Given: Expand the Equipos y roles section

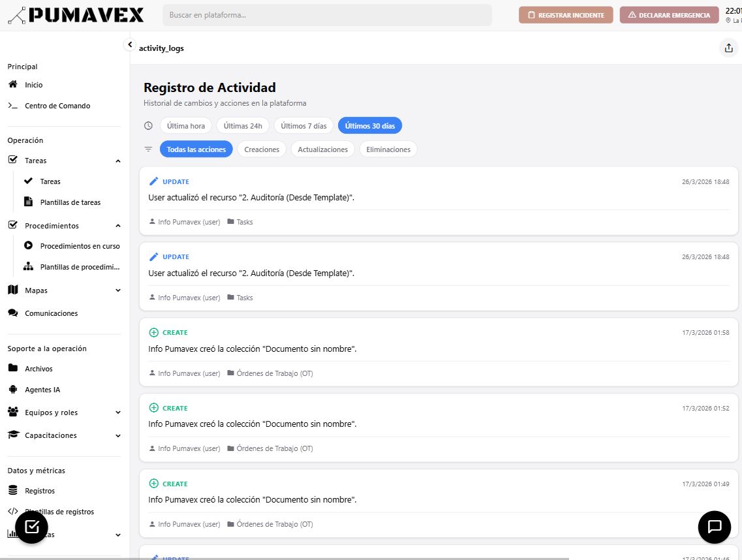Looking at the screenshot, I should coord(118,412).
